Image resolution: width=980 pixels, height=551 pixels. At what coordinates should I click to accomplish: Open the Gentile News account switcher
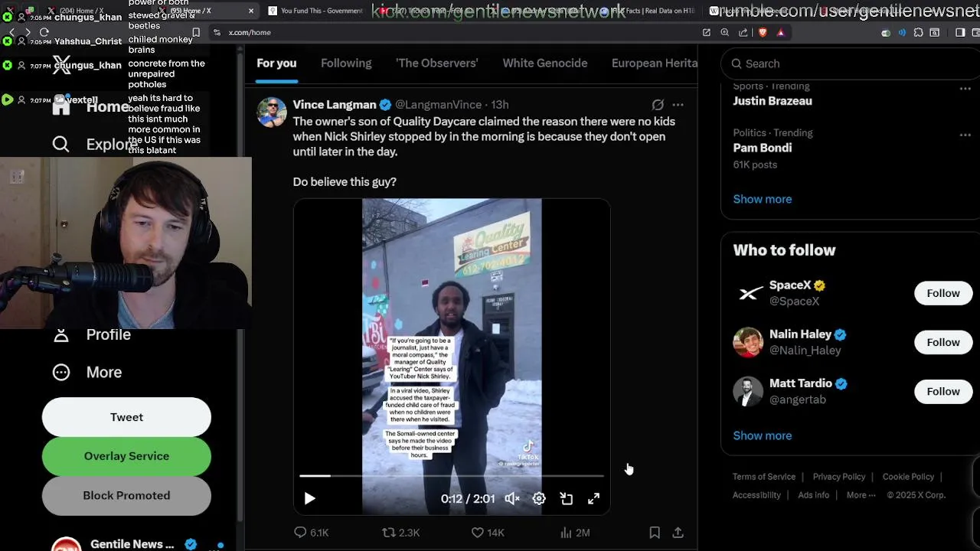138,544
